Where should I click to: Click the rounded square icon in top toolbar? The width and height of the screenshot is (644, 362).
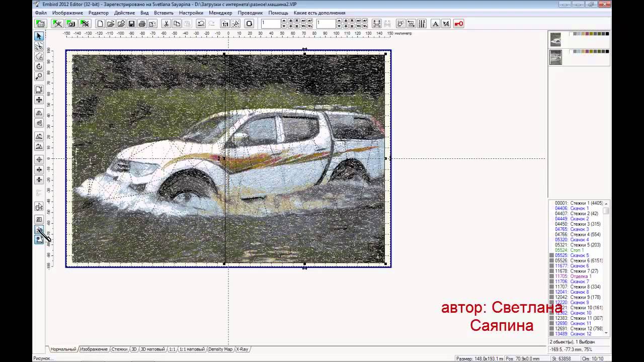[249, 24]
